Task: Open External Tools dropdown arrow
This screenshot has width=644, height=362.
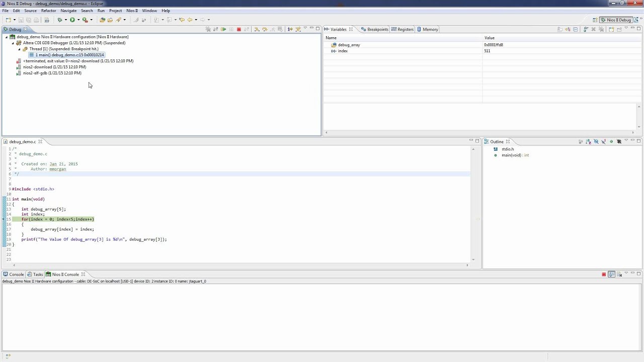Action: coord(91,20)
